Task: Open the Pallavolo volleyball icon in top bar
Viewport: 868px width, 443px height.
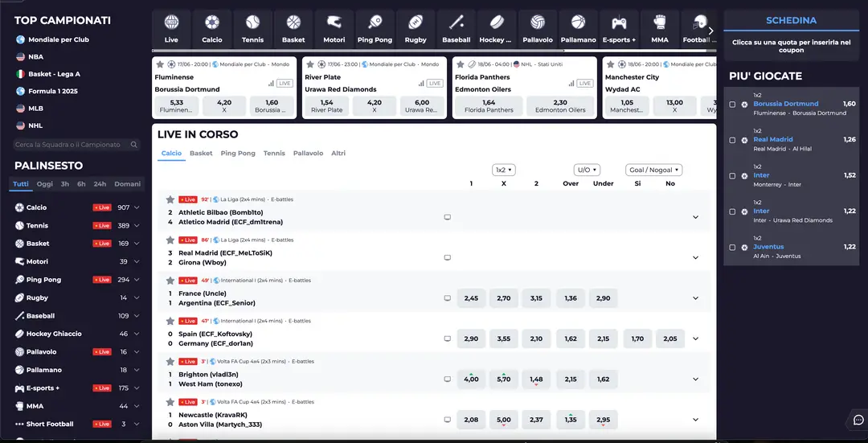Action: 538,23
